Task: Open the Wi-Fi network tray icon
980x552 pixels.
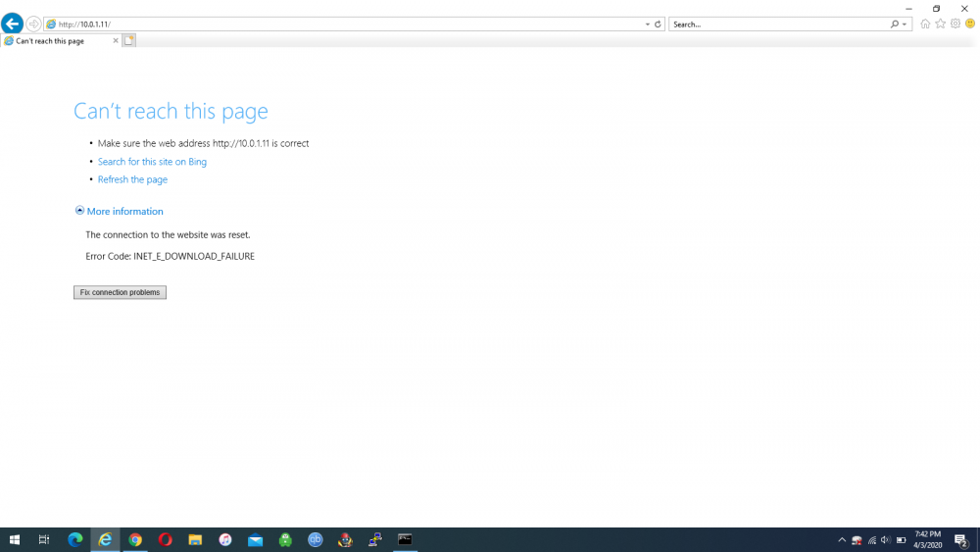Action: coord(872,540)
